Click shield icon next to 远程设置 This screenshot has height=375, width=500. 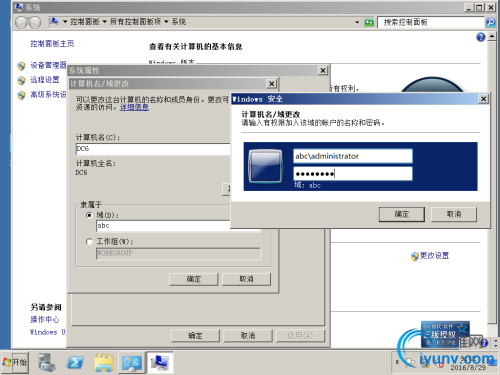coord(22,80)
